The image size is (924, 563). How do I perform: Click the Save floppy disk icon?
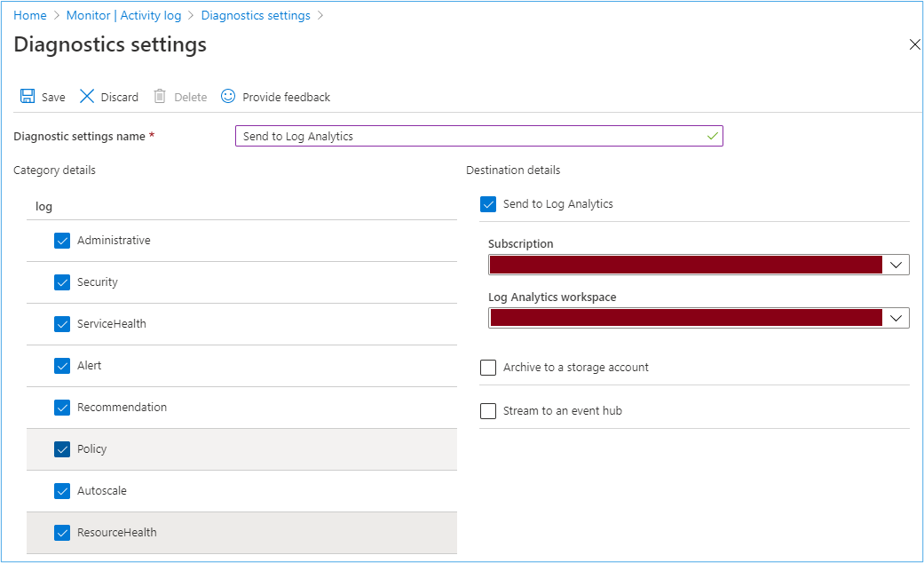tap(28, 96)
